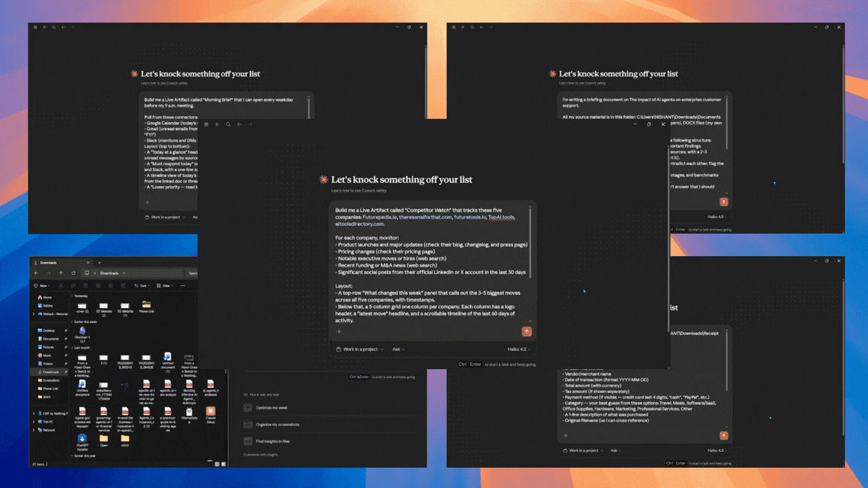This screenshot has width=868, height=488.
Task: Click Learn how to use Cowork safely in center window
Action: 359,191
